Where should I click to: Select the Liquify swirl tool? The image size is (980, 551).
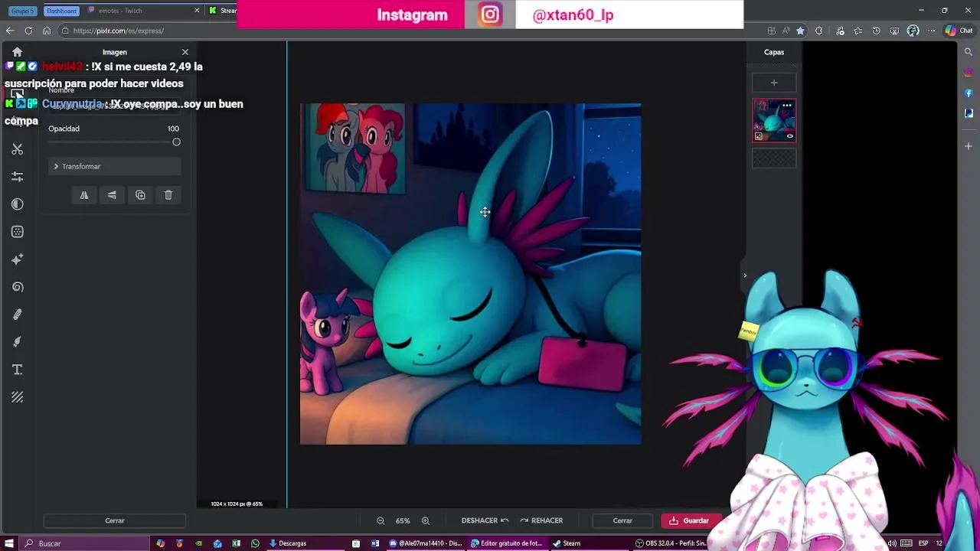click(17, 287)
